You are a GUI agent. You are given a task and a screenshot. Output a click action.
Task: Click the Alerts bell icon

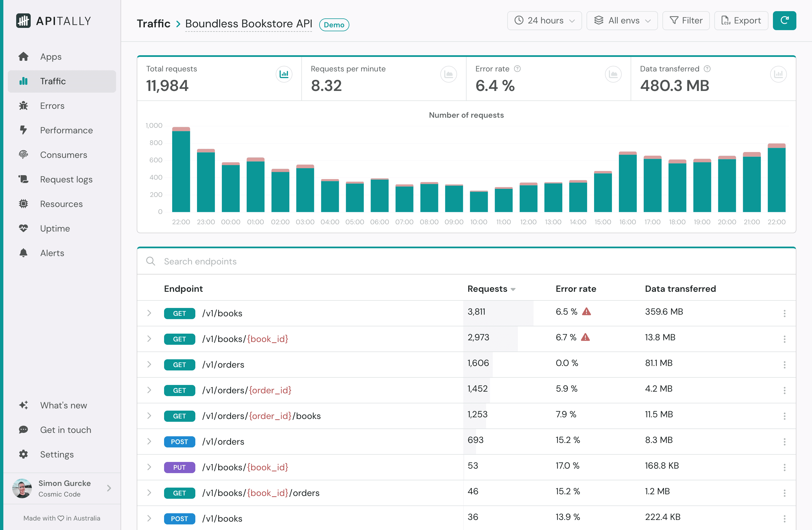[x=23, y=253]
